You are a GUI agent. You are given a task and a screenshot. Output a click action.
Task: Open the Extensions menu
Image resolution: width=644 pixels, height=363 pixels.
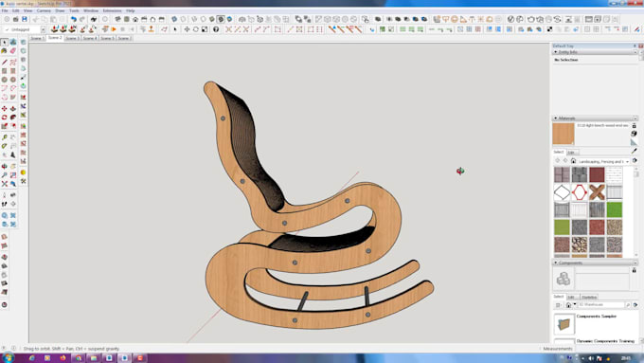(x=112, y=10)
